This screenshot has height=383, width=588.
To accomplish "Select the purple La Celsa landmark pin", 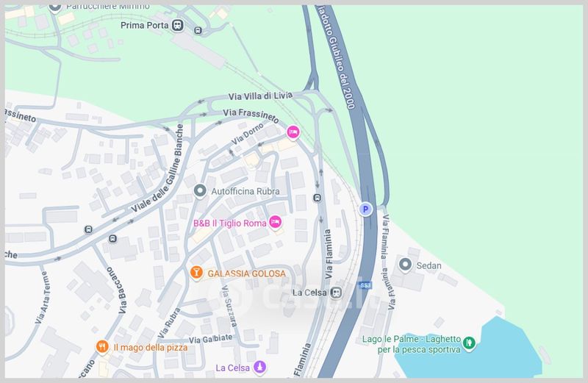I will pyautogui.click(x=259, y=368).
